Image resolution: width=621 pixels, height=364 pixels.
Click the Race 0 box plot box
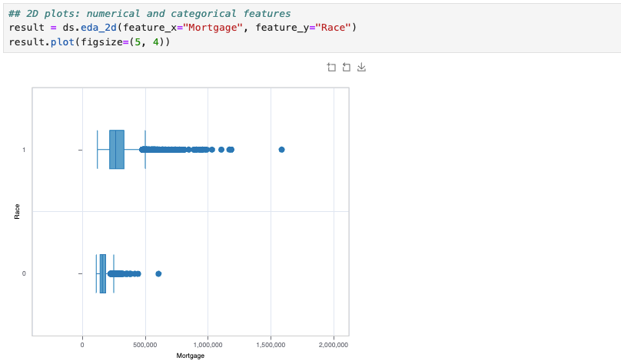tap(102, 274)
